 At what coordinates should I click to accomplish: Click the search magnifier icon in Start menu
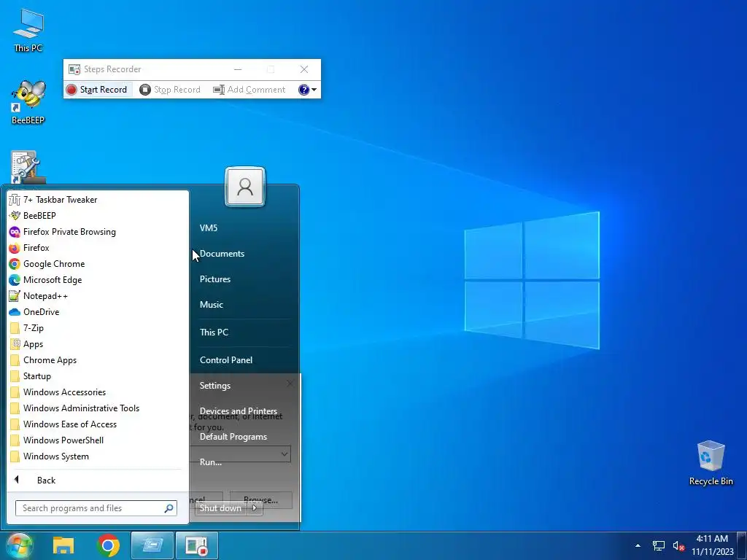point(169,508)
